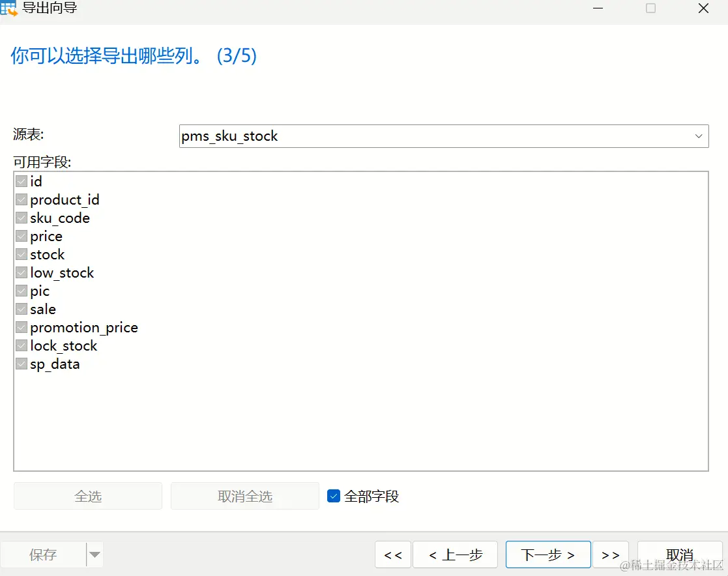Close the export wizard window

[703, 8]
